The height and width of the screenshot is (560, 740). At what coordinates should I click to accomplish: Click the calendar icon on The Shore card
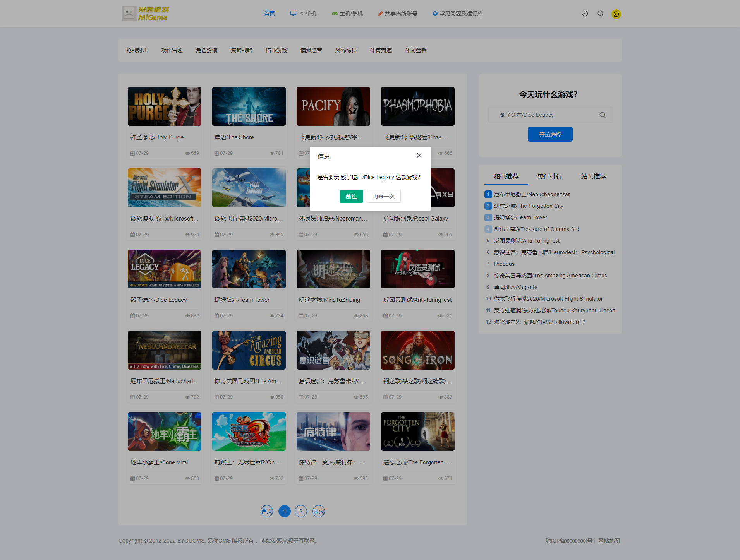217,153
